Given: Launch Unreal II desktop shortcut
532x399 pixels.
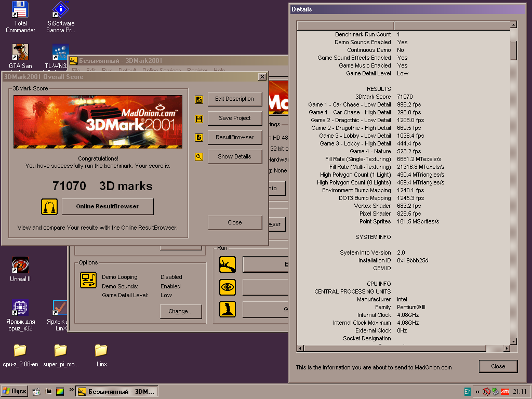Looking at the screenshot, I should pos(20,270).
